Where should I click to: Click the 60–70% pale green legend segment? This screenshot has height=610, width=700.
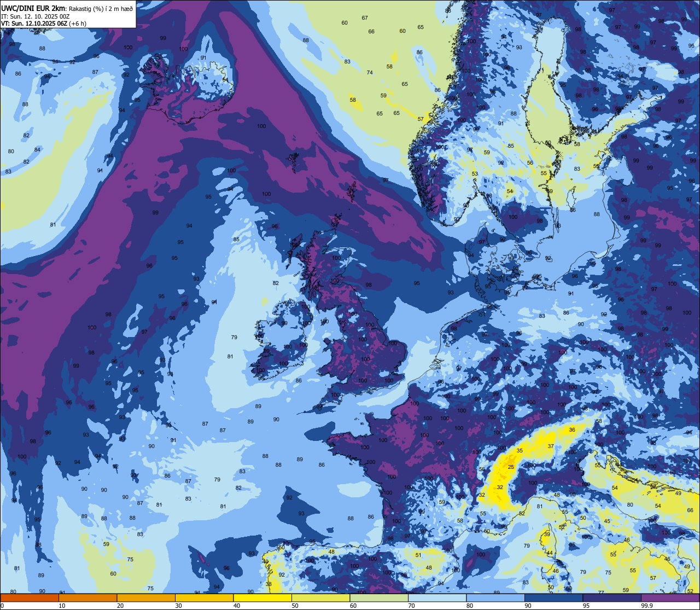click(378, 597)
